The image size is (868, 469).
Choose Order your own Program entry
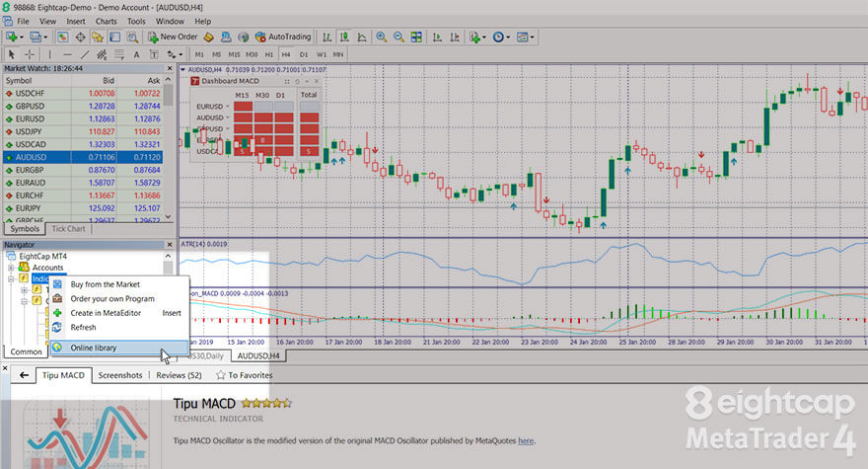click(119, 299)
